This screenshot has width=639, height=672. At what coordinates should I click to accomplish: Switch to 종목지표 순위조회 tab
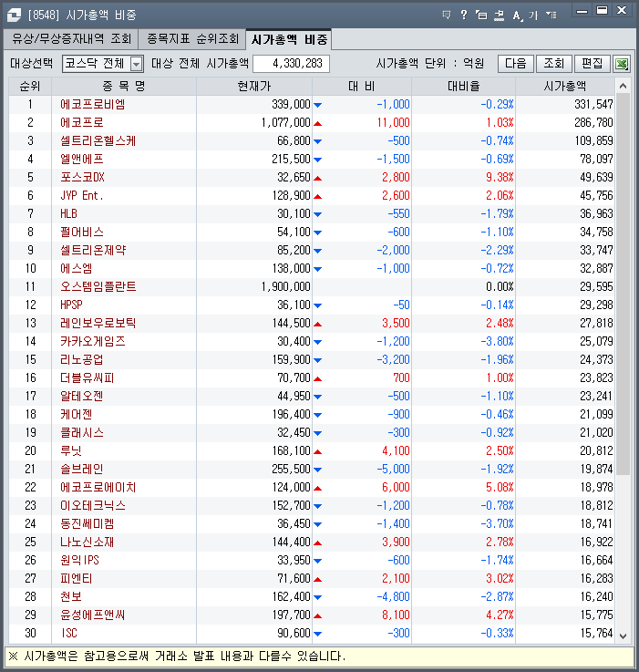pos(192,39)
